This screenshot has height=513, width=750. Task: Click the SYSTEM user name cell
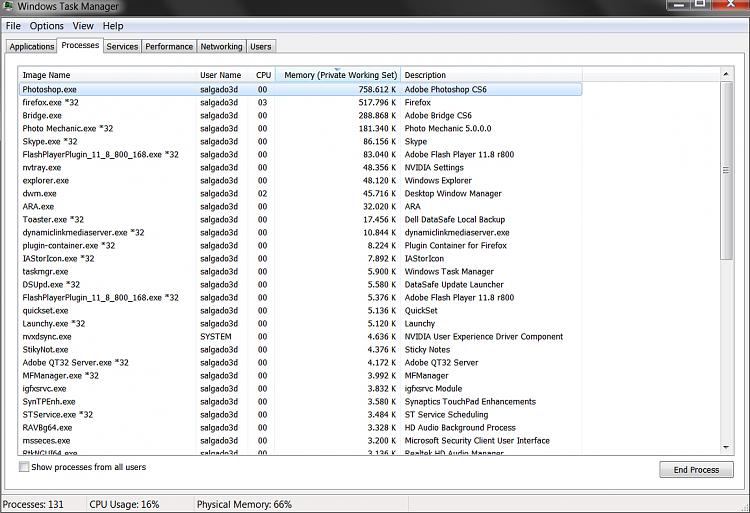click(216, 337)
